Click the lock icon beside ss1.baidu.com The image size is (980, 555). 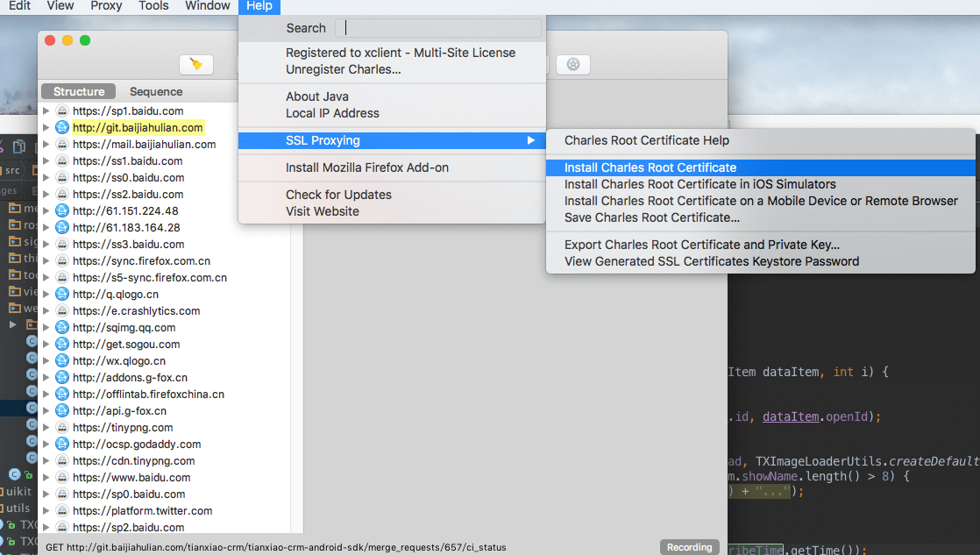[x=62, y=160]
